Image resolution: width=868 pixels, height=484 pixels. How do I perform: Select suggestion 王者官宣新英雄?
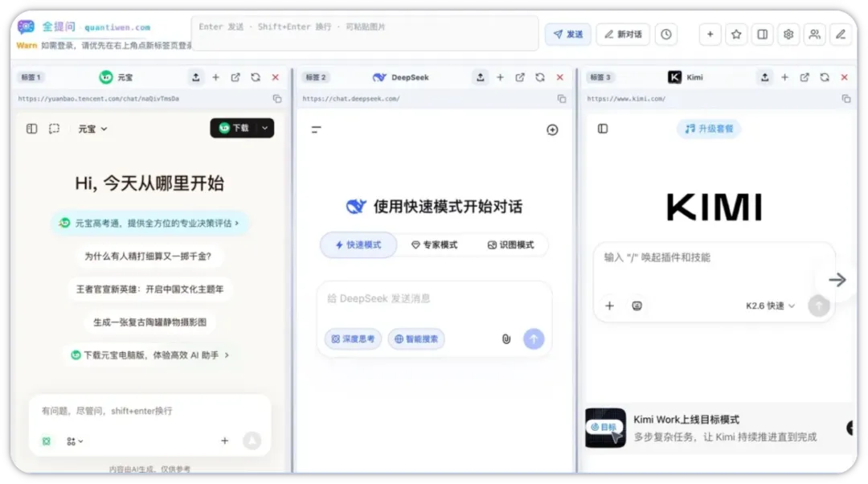tap(149, 289)
